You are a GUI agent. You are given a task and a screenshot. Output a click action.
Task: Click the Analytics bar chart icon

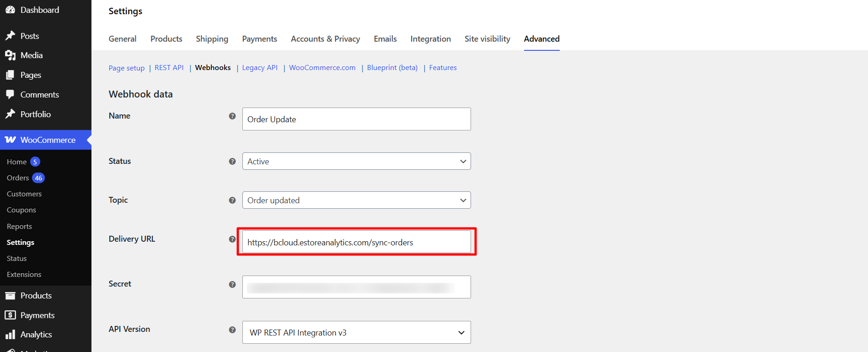[10, 335]
